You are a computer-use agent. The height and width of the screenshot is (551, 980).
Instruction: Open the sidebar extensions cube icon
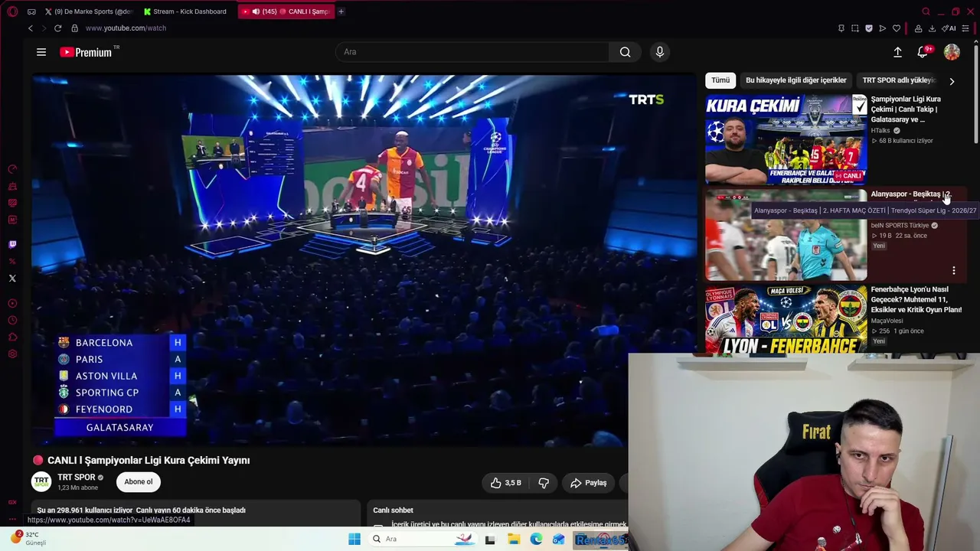[x=12, y=337]
